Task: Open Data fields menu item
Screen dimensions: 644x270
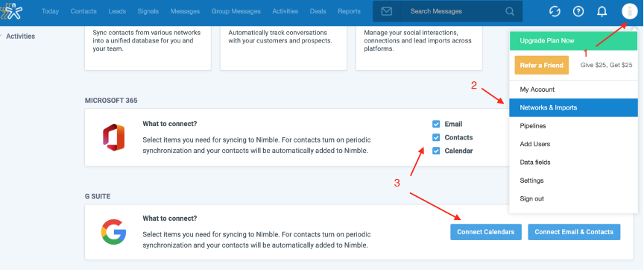Action: click(x=573, y=163)
